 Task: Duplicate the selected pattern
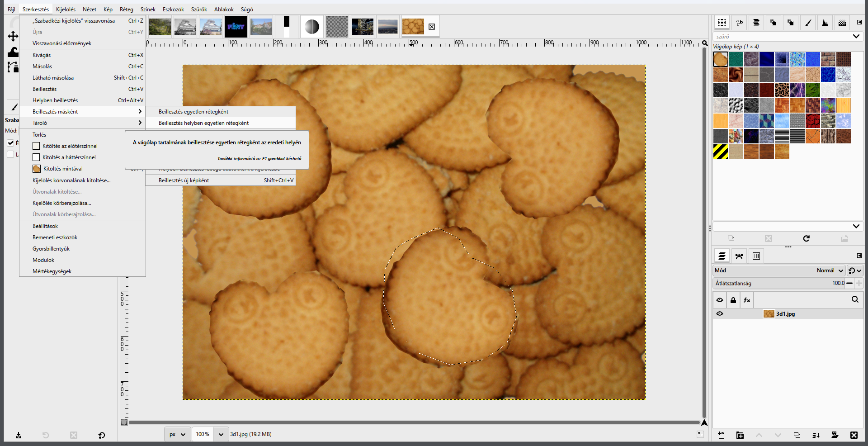[731, 238]
